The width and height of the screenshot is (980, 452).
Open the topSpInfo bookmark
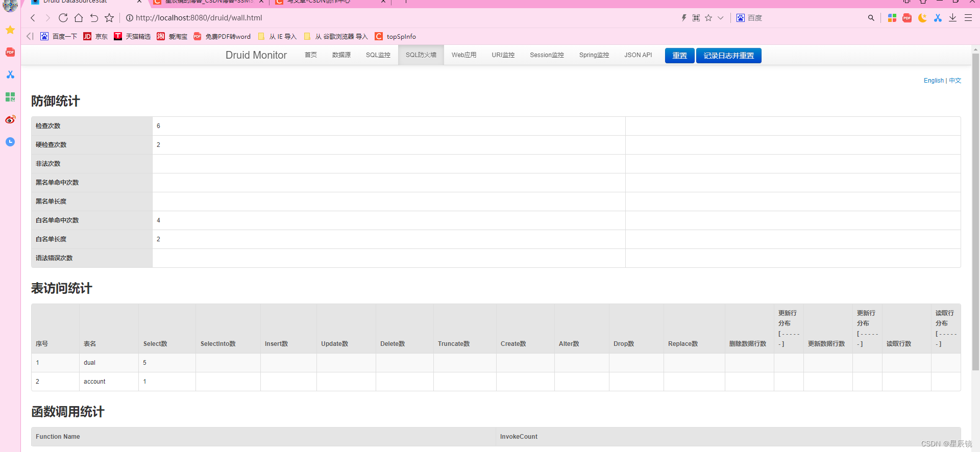pos(396,36)
